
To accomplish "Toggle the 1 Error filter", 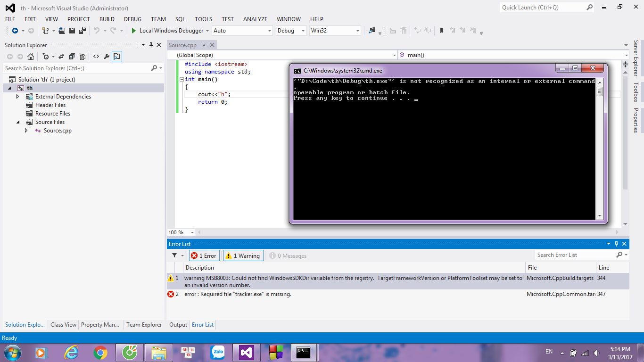I will coord(203,255).
